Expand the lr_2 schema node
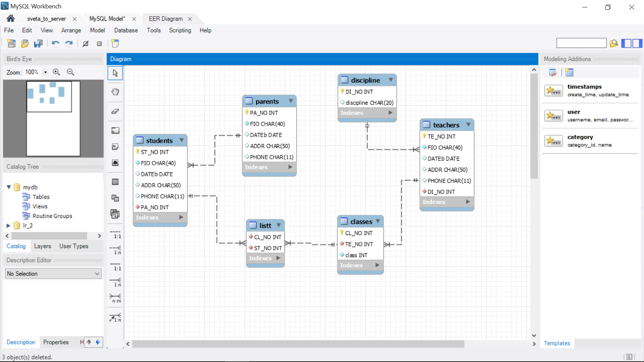 point(8,226)
